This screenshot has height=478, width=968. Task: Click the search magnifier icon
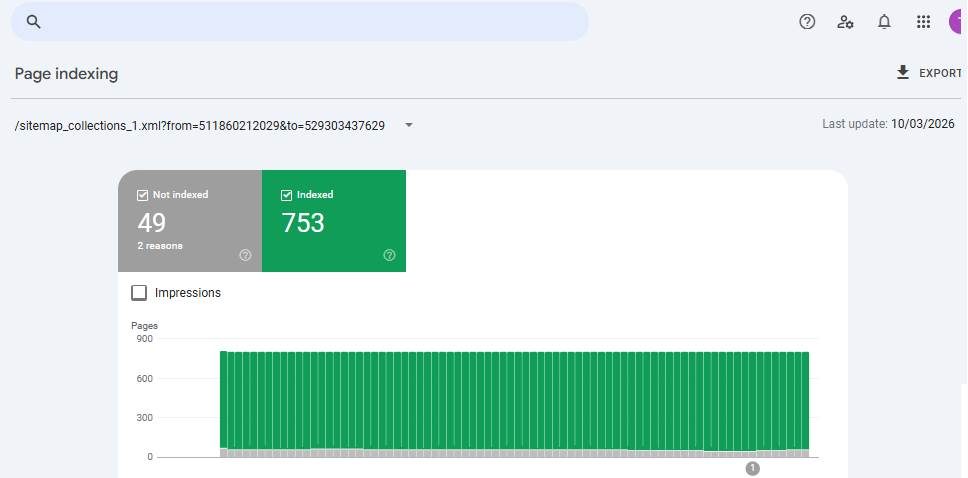click(x=34, y=22)
